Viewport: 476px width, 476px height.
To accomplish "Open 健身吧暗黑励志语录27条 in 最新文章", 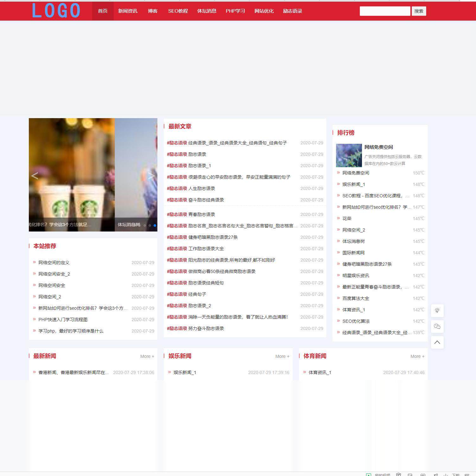I will (213, 237).
